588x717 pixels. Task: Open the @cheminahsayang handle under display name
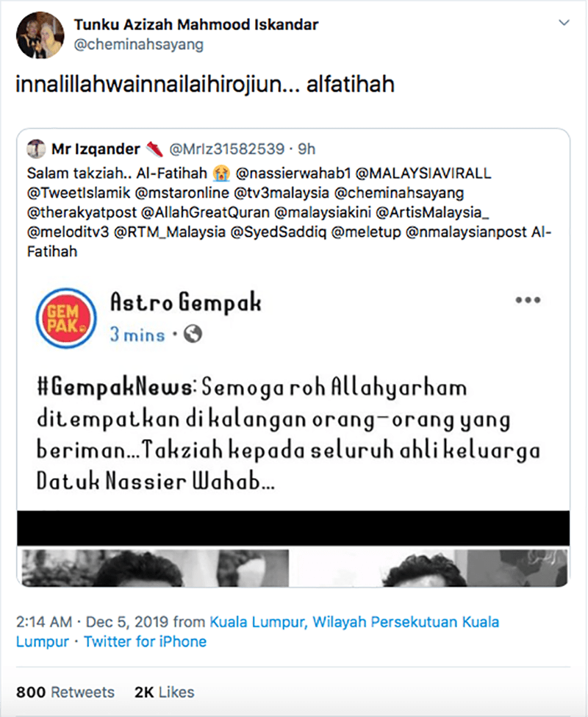pos(138,44)
